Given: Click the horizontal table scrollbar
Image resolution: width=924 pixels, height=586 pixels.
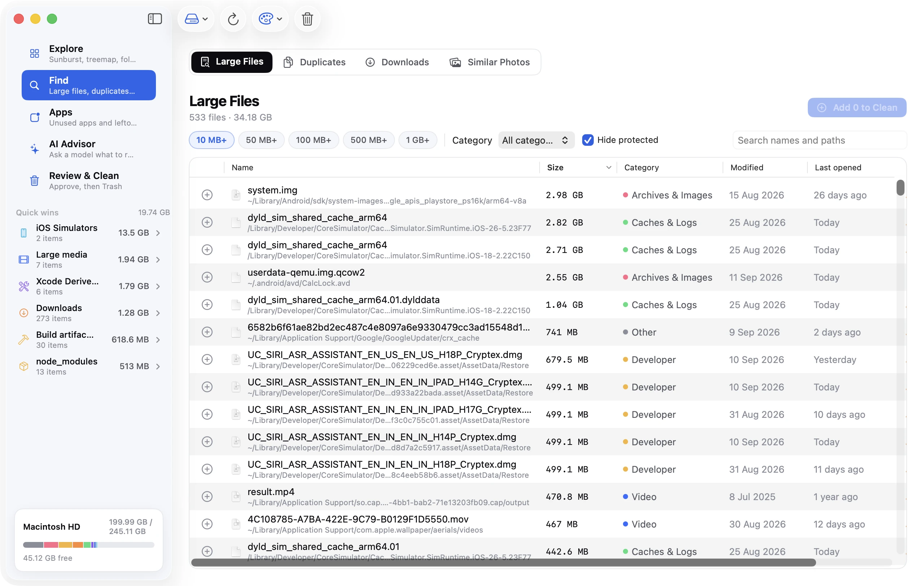Looking at the screenshot, I should pyautogui.click(x=504, y=563).
